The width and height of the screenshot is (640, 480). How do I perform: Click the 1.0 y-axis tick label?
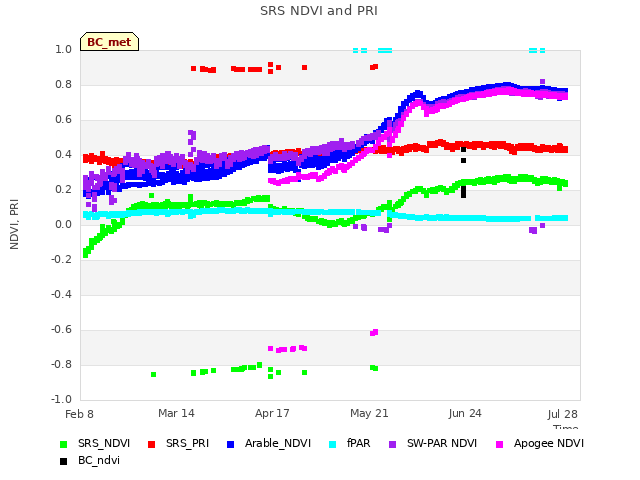pyautogui.click(x=63, y=49)
